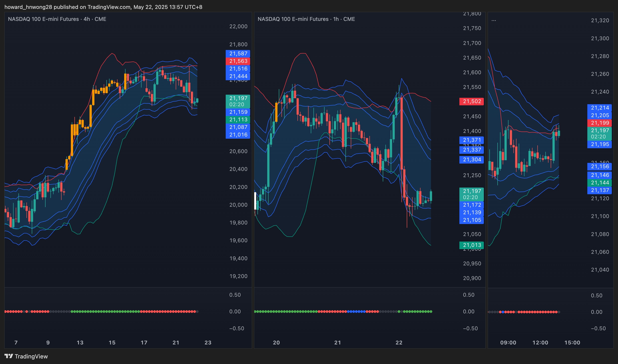This screenshot has height=364, width=618.
Task: Click the red 21,502 price label on 1h chart
Action: coord(471,101)
